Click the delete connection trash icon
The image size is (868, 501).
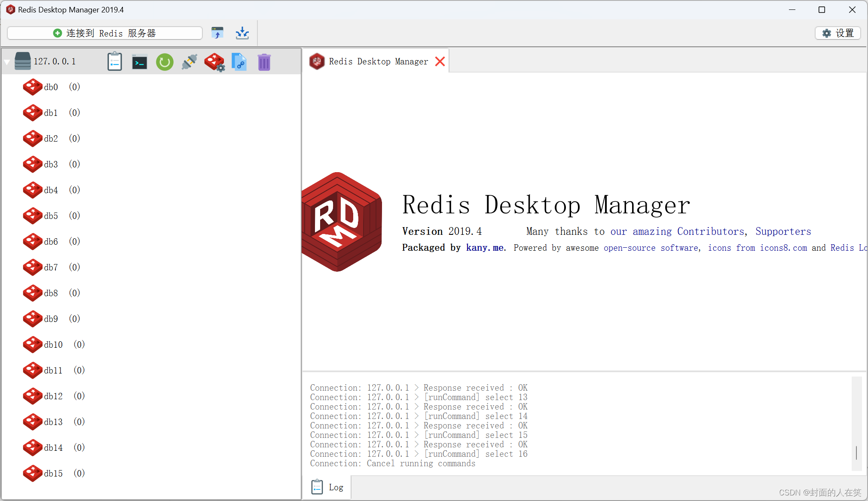point(263,61)
